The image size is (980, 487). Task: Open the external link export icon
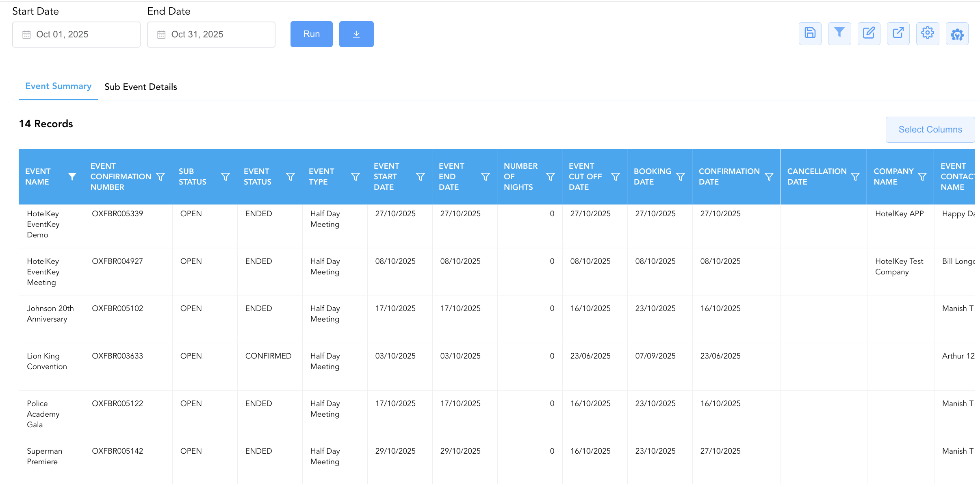(898, 33)
